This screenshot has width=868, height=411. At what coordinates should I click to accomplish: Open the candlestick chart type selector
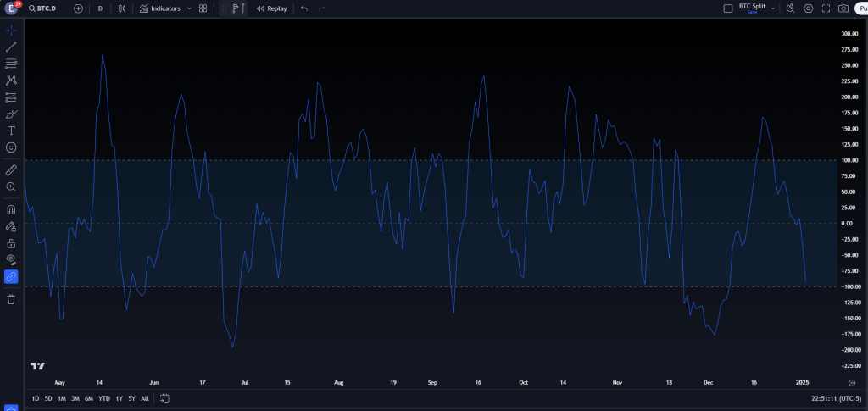[122, 8]
